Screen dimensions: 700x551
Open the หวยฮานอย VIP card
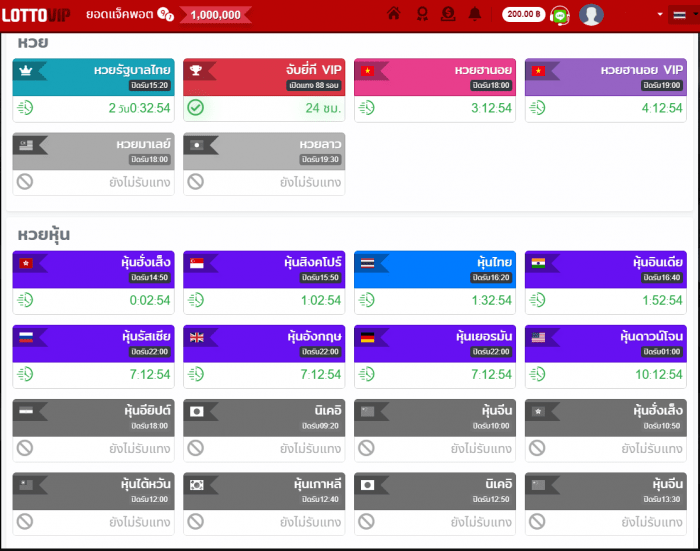pos(605,90)
